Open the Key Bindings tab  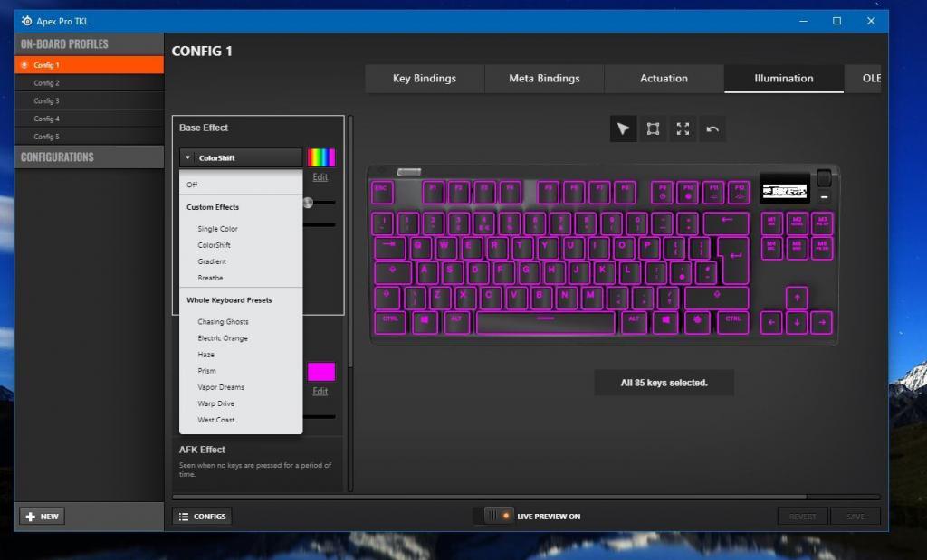point(425,79)
